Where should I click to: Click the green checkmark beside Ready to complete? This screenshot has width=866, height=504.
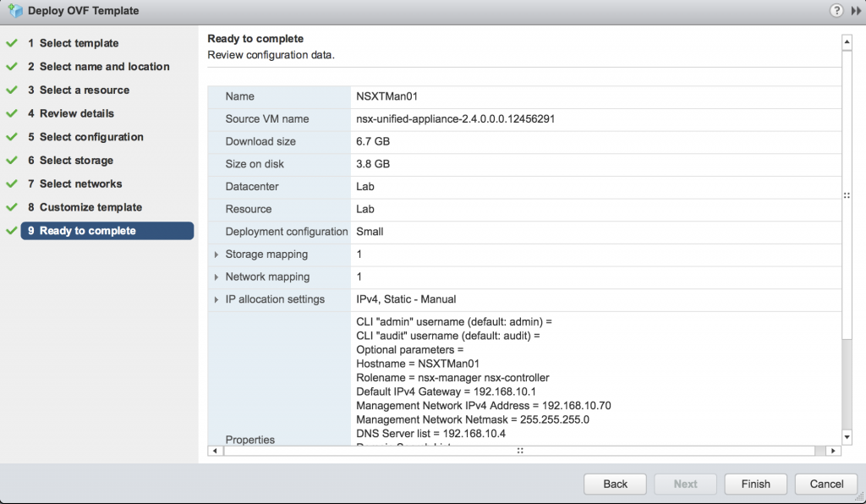tap(12, 231)
